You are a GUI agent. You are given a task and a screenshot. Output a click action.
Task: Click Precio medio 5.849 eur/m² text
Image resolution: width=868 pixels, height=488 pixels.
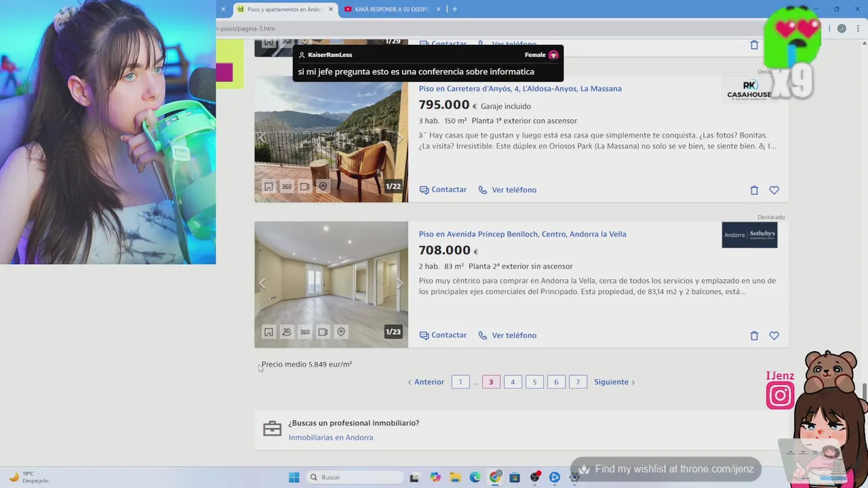(307, 365)
